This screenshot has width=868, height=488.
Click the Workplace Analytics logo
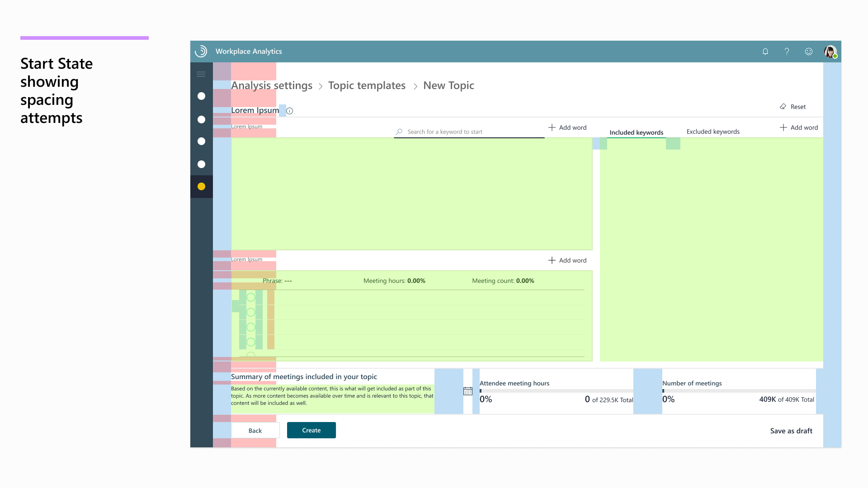(201, 51)
